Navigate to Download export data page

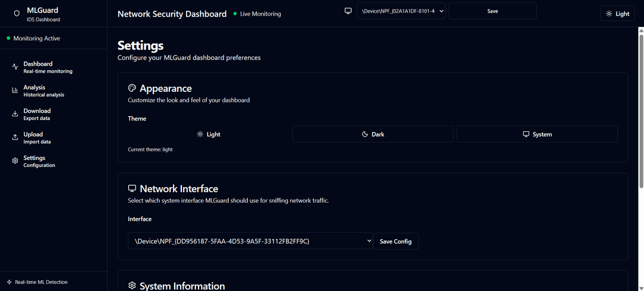tap(37, 114)
